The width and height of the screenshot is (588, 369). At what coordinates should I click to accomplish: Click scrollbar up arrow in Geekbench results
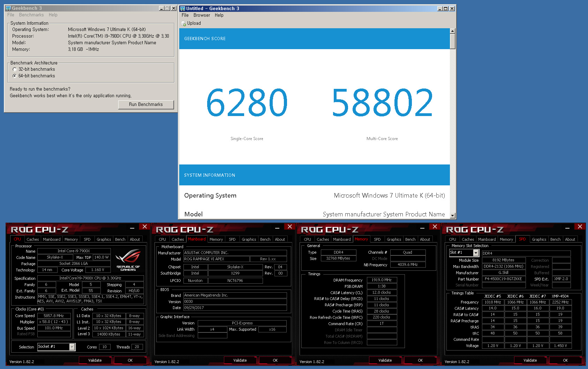click(452, 31)
